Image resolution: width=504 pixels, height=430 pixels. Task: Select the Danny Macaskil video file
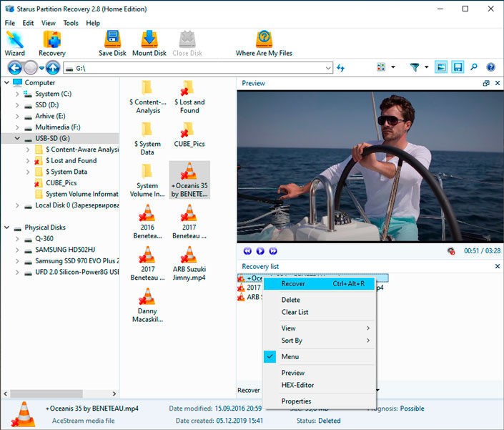(x=147, y=305)
